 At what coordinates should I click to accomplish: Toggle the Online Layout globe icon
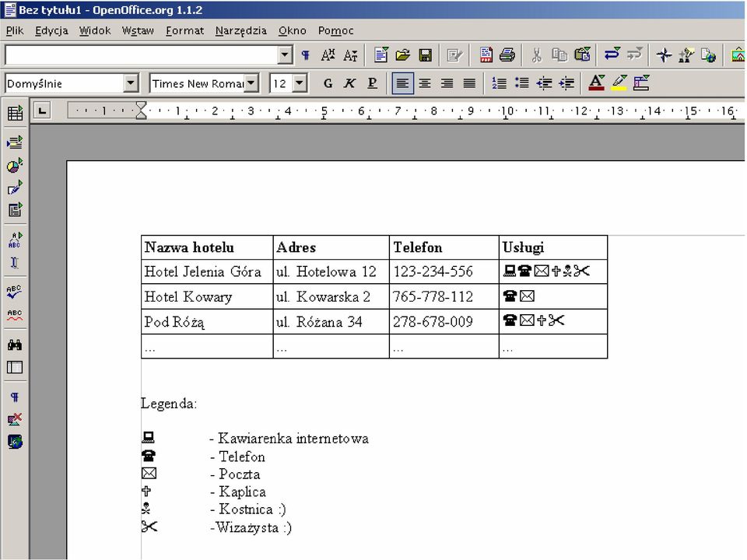point(15,442)
